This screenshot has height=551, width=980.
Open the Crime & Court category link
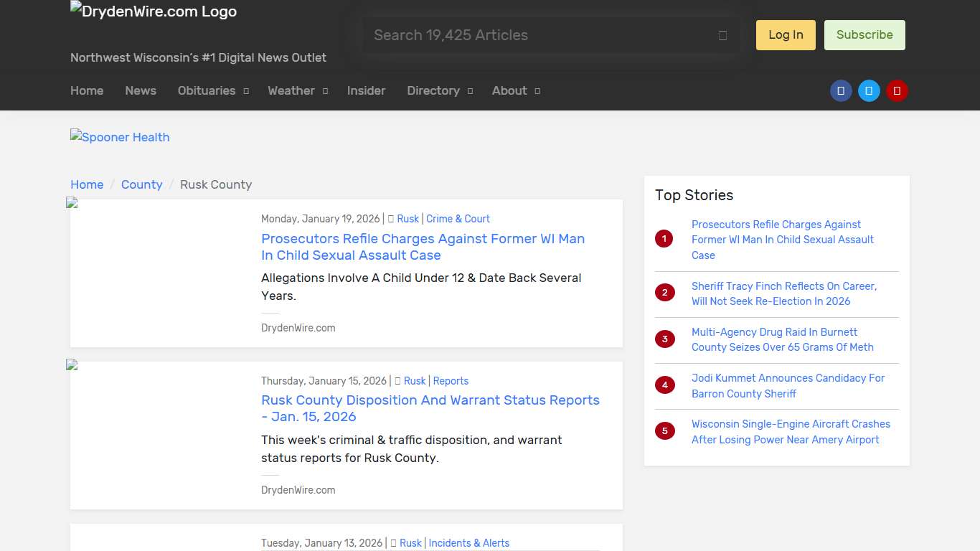point(458,219)
